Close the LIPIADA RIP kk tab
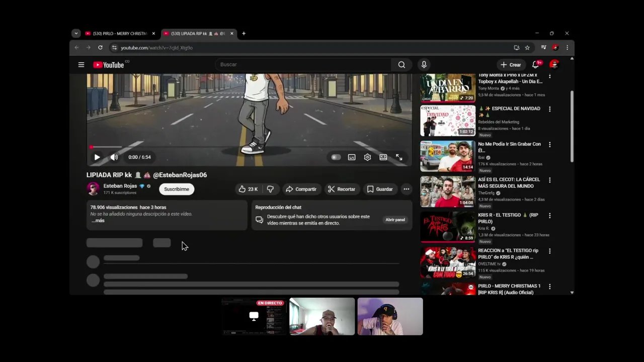The height and width of the screenshot is (362, 644). pos(232,34)
